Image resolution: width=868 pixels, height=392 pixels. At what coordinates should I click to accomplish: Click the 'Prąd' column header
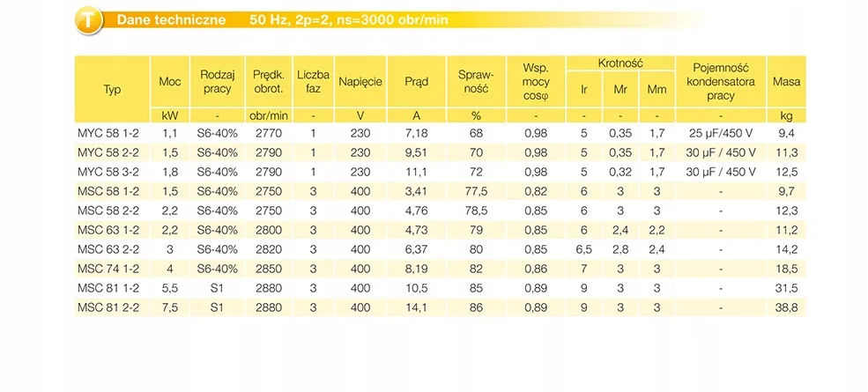click(x=416, y=82)
